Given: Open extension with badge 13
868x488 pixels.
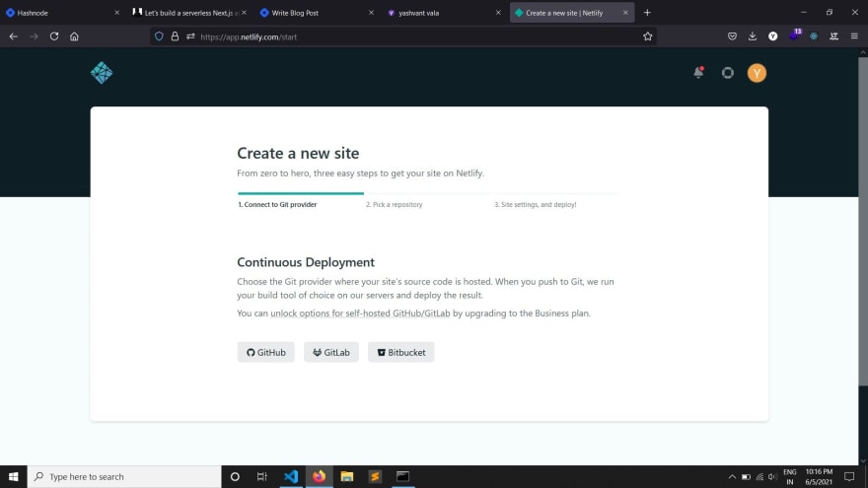Looking at the screenshot, I should (x=794, y=35).
